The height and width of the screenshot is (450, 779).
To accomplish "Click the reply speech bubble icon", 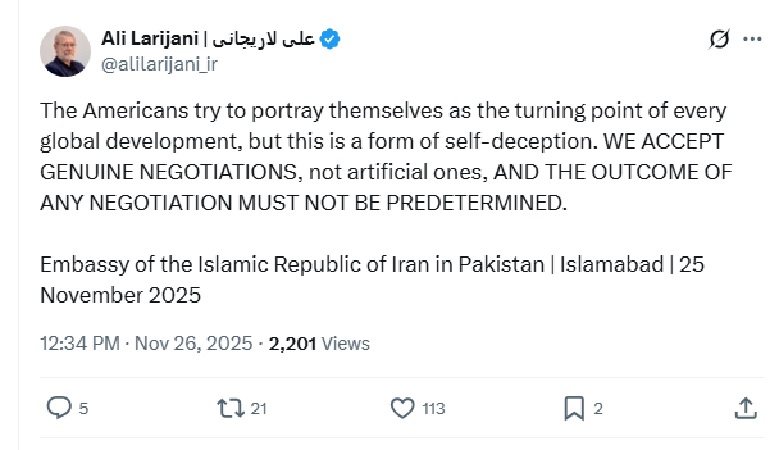I will coord(59,407).
